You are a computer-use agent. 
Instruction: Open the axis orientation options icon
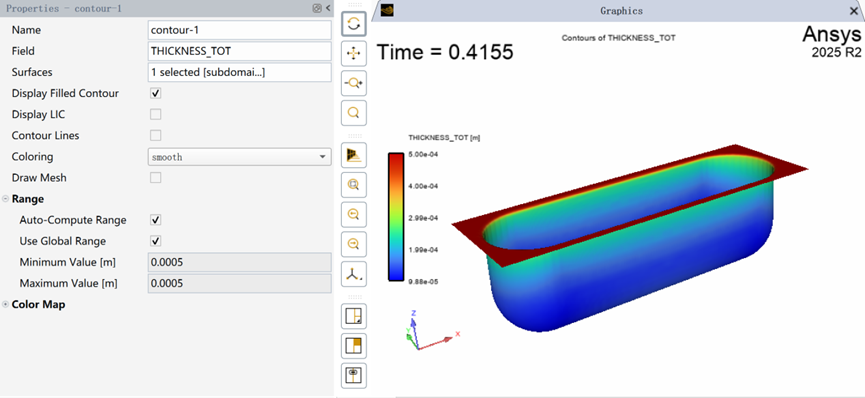click(354, 274)
